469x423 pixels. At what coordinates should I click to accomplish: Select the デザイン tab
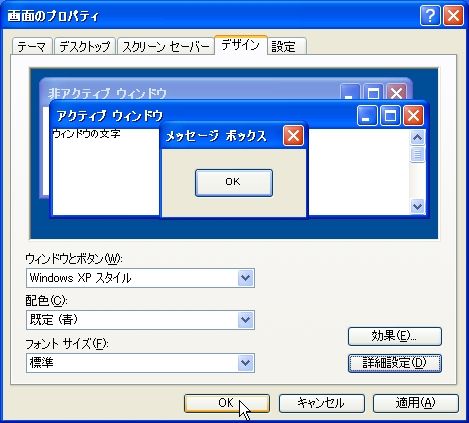(x=240, y=45)
